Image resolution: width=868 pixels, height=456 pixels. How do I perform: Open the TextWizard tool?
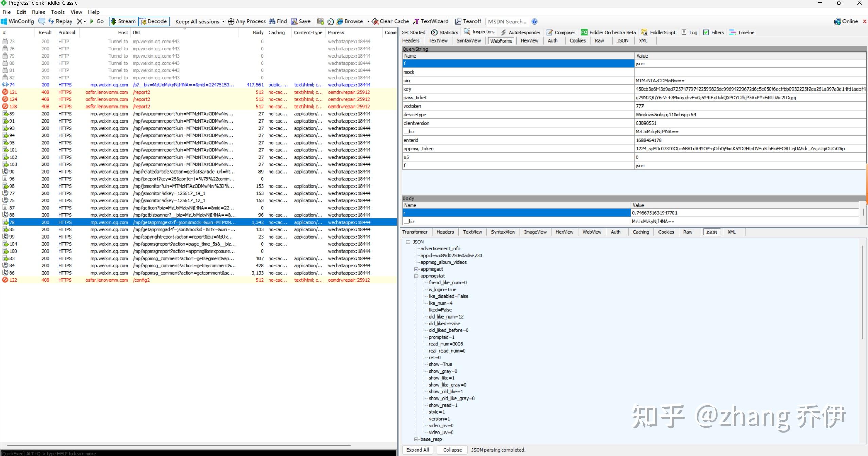[x=431, y=21]
